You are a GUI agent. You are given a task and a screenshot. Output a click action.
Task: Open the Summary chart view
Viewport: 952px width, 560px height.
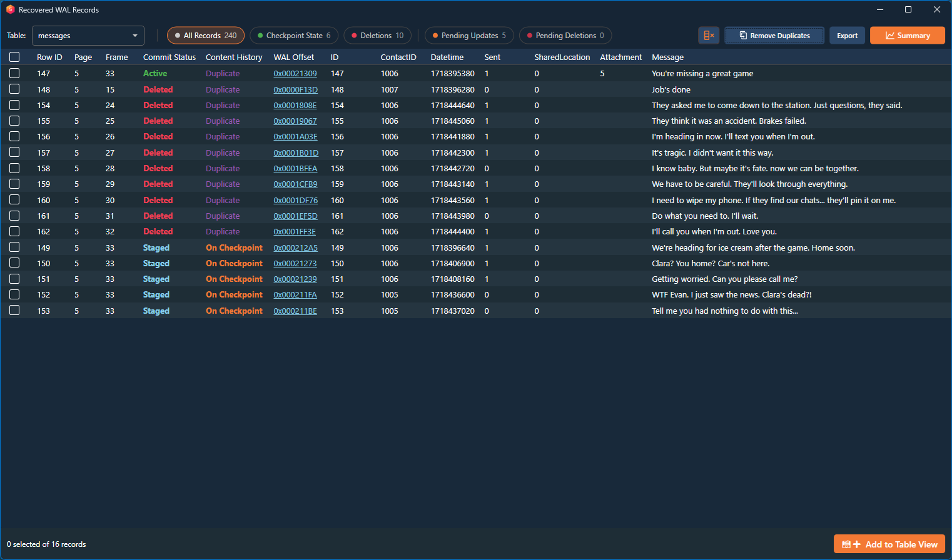pyautogui.click(x=907, y=36)
